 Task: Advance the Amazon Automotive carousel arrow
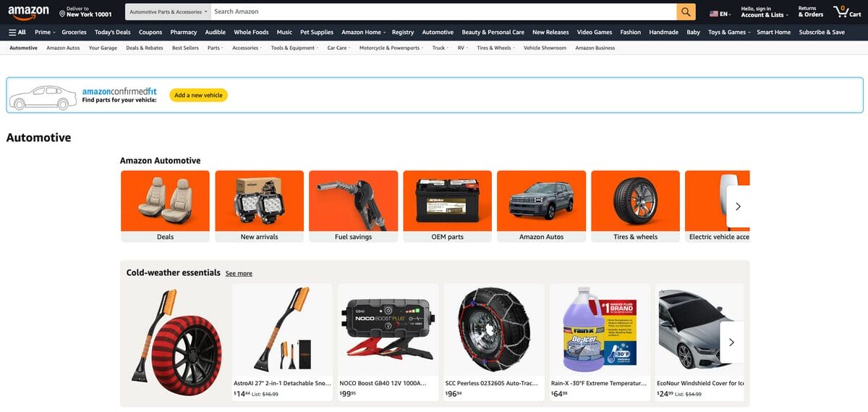(x=738, y=206)
